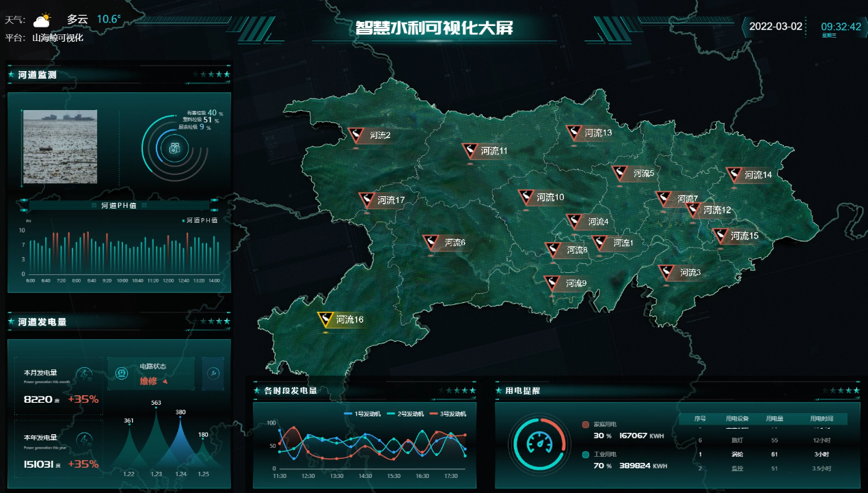Click the 用电时间 column header
868x493 pixels.
point(822,418)
